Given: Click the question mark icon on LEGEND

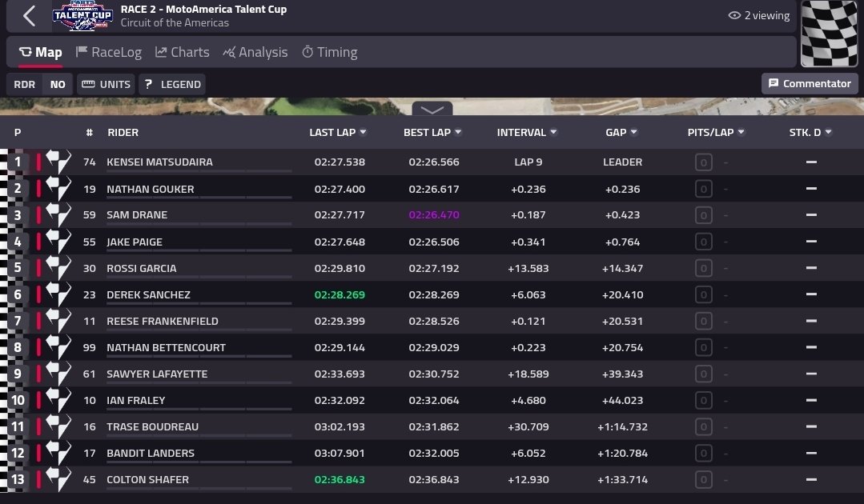Looking at the screenshot, I should (148, 83).
